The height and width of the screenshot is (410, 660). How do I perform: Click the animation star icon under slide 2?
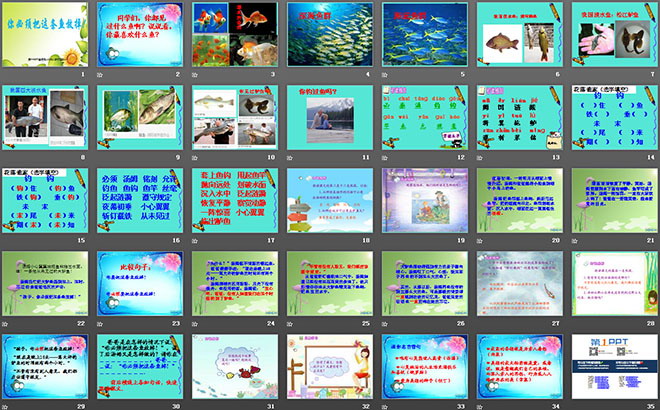(100, 75)
